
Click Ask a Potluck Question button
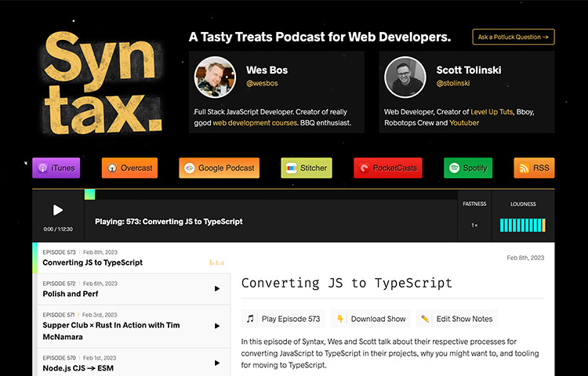514,37
